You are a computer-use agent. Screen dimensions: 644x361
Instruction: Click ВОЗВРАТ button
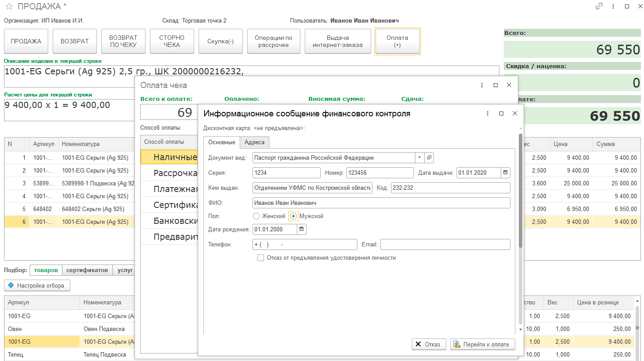(x=75, y=42)
